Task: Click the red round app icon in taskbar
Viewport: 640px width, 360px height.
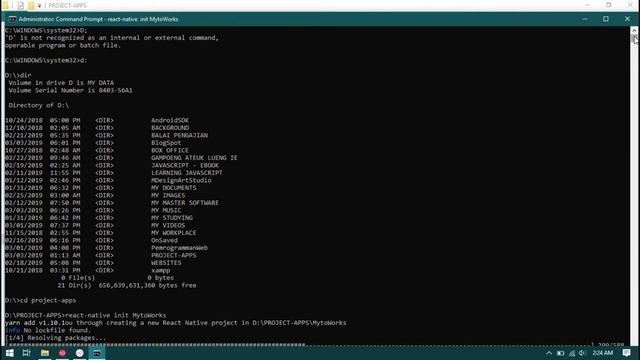Action: point(62,353)
